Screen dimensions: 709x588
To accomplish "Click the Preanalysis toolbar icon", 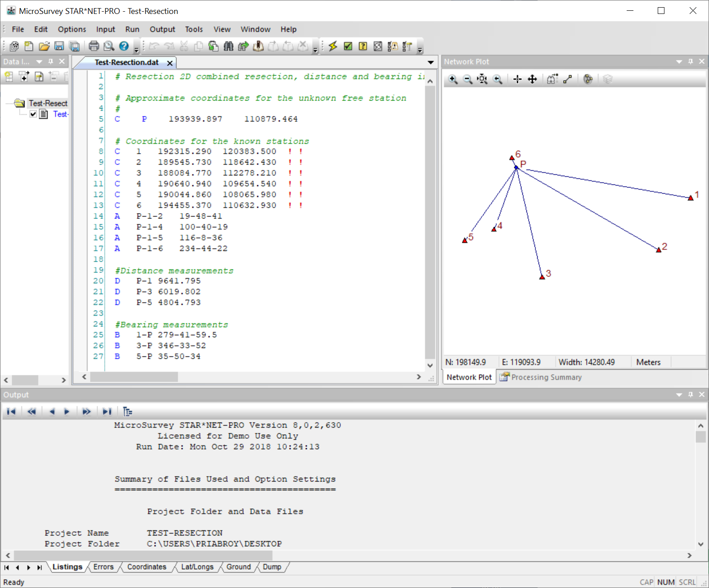I will pos(378,46).
